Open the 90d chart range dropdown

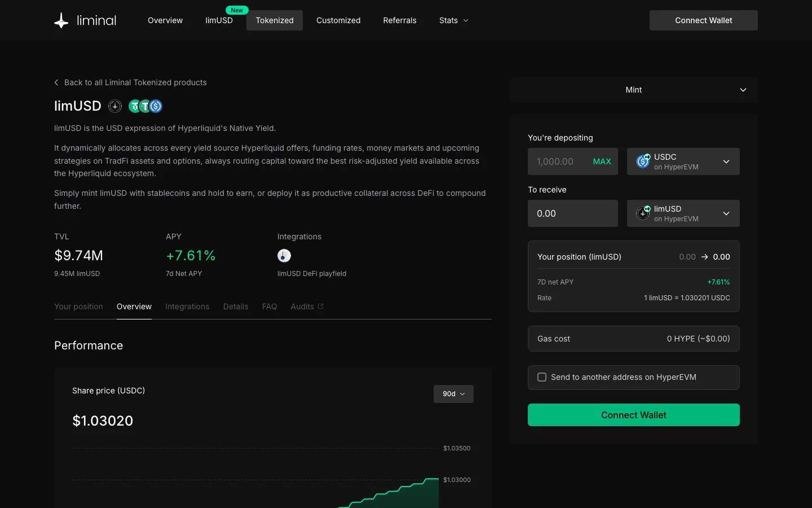point(453,394)
